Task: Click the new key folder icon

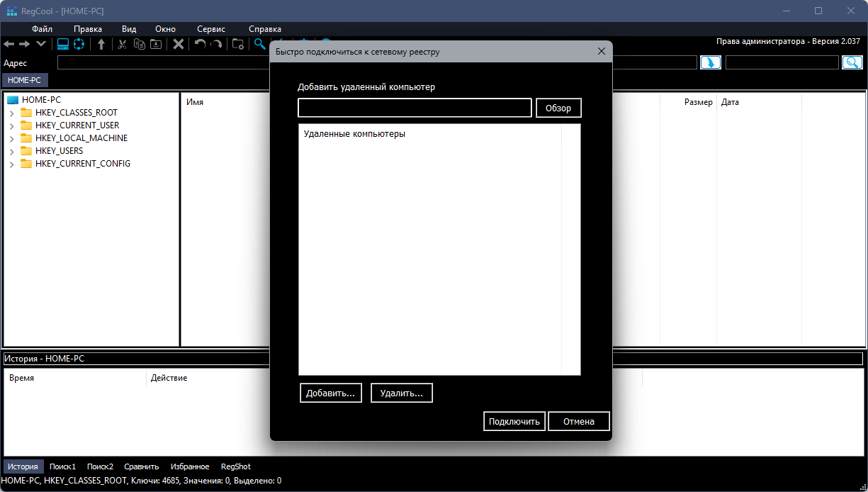Action: [238, 45]
